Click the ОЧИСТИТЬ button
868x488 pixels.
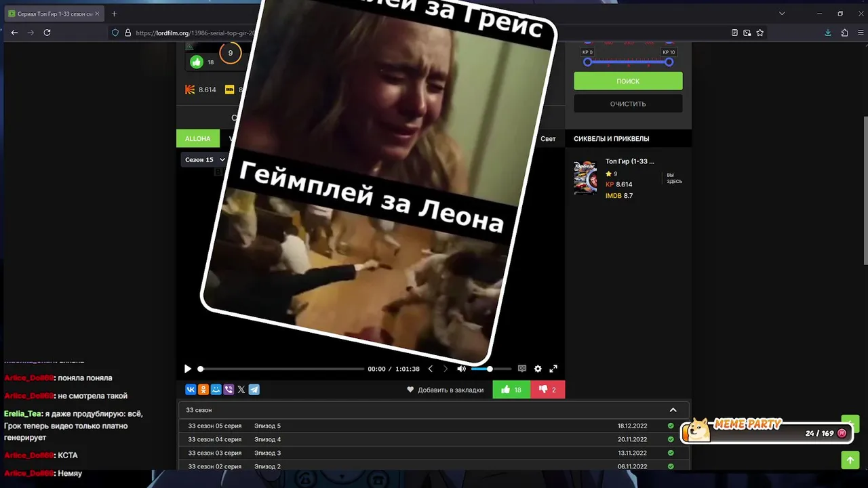[x=628, y=104]
